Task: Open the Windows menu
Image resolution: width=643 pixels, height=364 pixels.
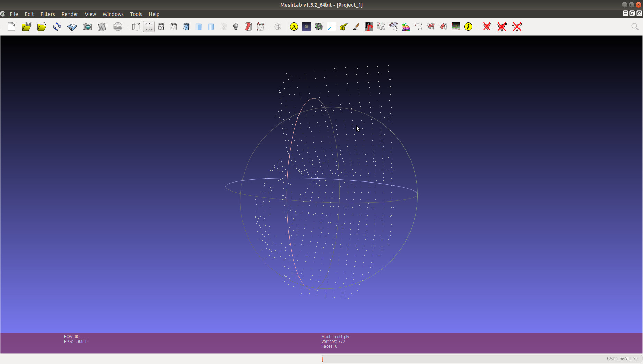Action: (x=113, y=14)
